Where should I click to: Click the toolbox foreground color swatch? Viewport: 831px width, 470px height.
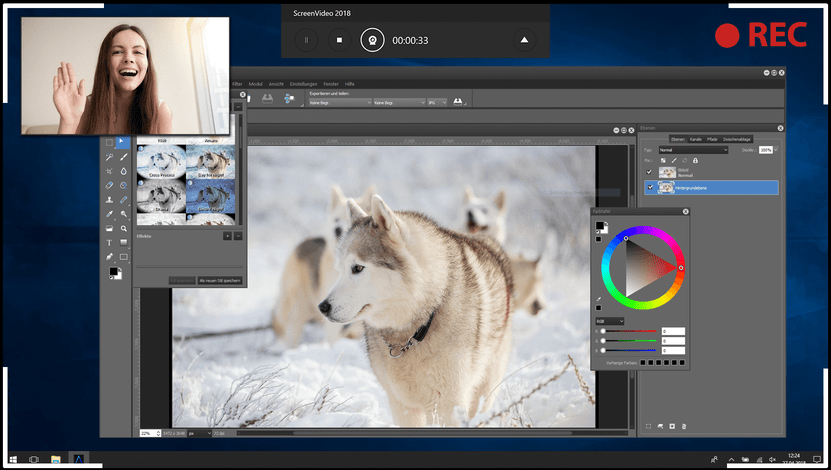113,271
